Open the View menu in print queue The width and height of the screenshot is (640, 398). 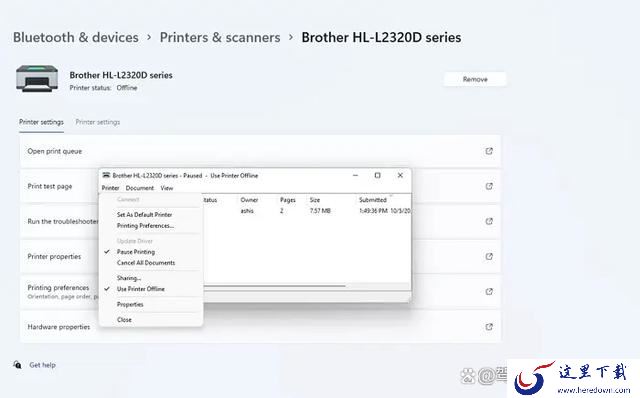167,188
